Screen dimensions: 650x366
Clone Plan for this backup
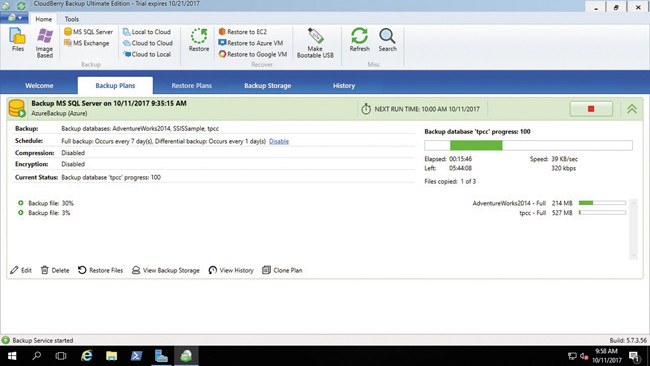coord(282,270)
